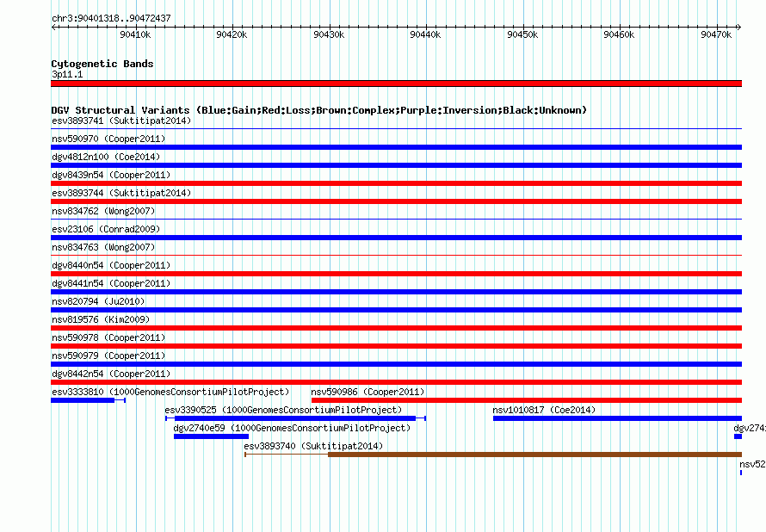Screen dimensions: 766x532
Task: Click the nsv820794 (Ju2010) variant label
Action: point(98,301)
